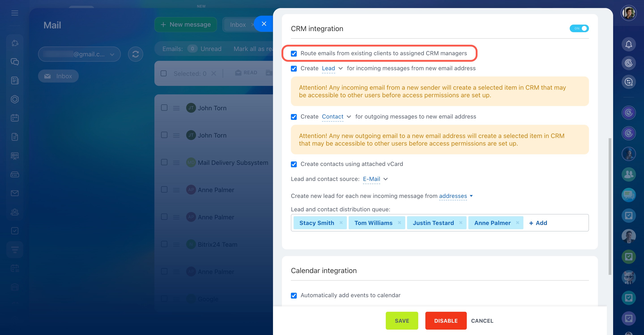Open the chat bubbles icon in sidebar

(x=15, y=62)
